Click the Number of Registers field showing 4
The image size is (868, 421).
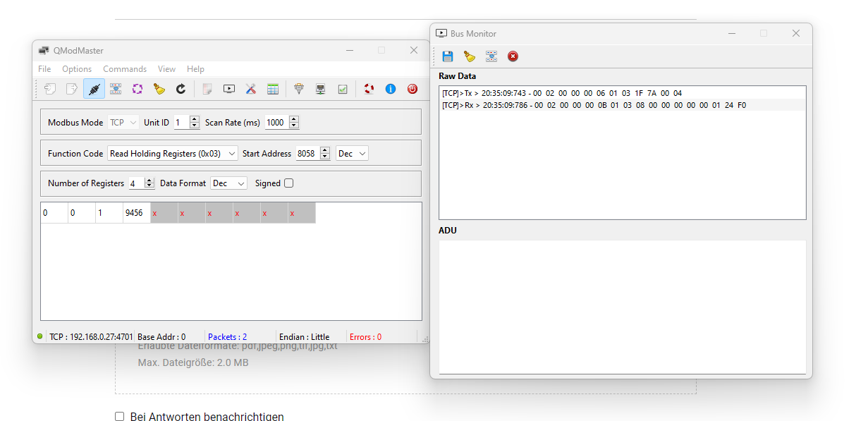coord(136,183)
